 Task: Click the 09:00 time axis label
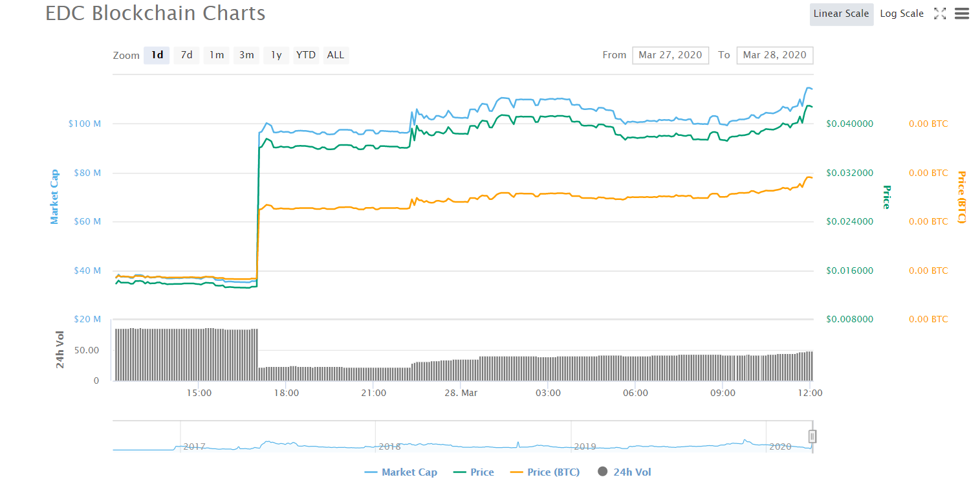coord(723,393)
